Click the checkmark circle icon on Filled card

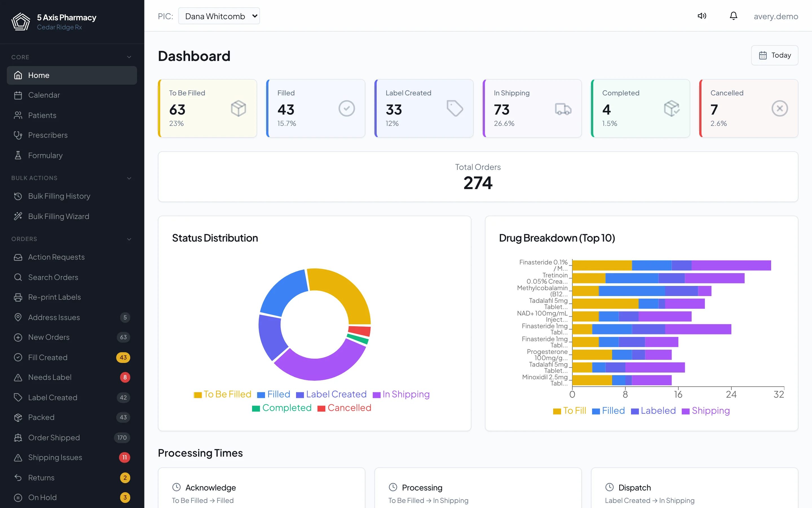click(347, 109)
